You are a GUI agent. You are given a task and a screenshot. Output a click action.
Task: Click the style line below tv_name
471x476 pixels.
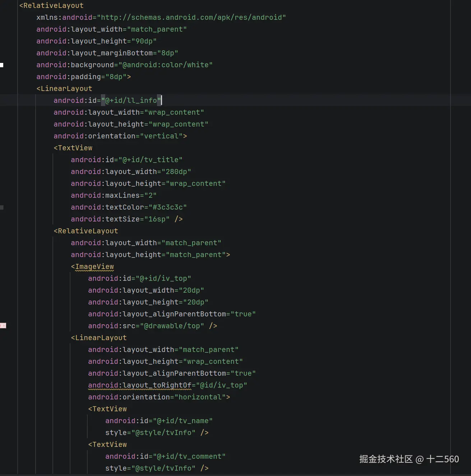[x=157, y=432]
